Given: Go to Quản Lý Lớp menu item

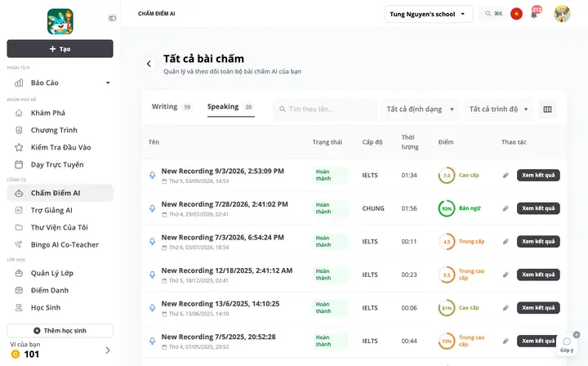Looking at the screenshot, I should point(60,273).
